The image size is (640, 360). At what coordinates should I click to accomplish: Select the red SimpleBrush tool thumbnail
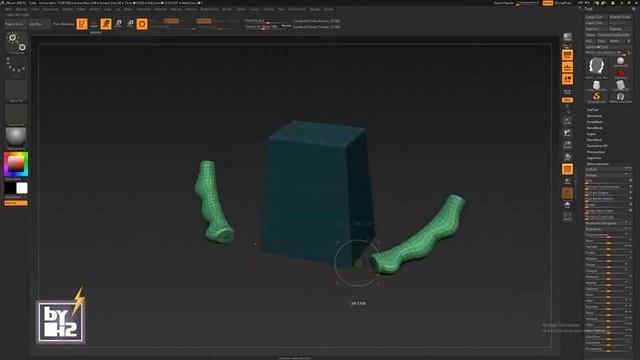pos(620,73)
